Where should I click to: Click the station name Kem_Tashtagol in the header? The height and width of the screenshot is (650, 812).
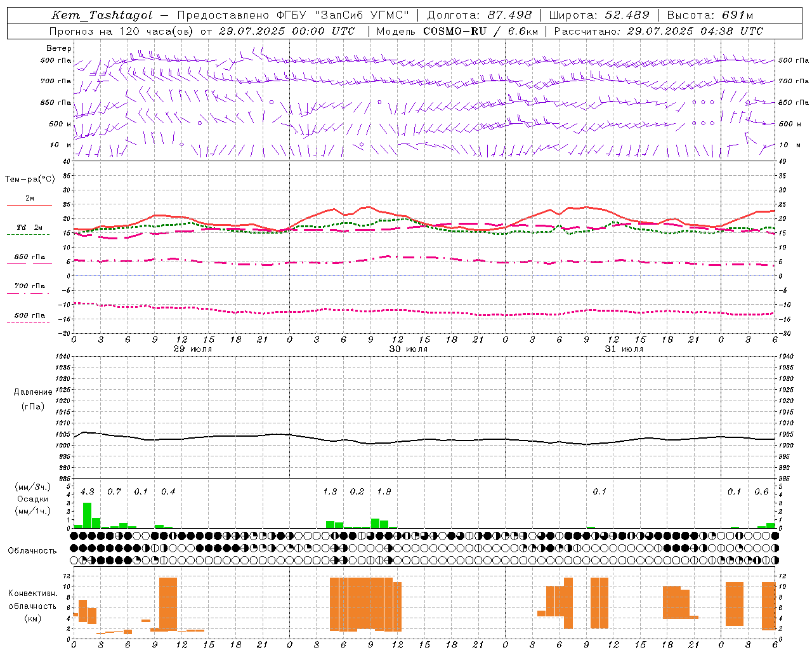tap(102, 15)
